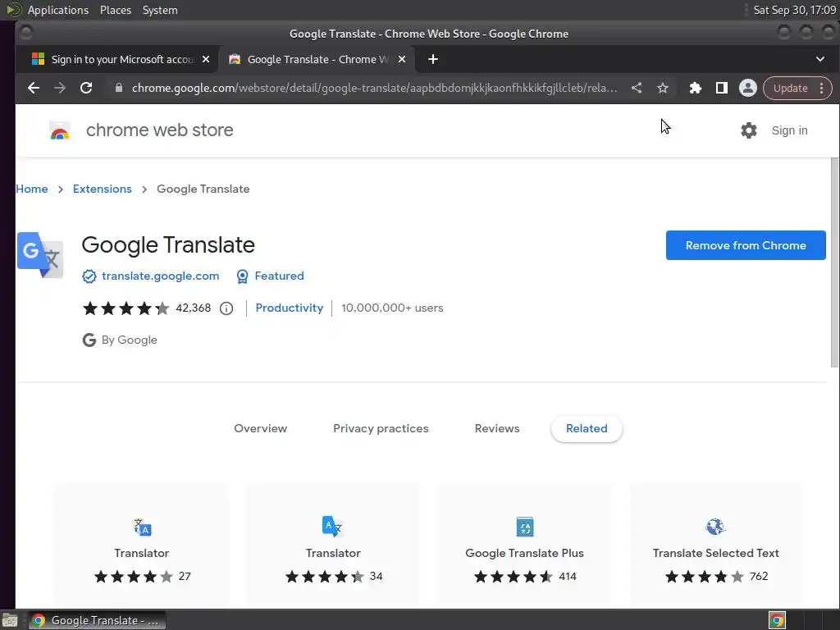Reload the current page

[x=86, y=88]
